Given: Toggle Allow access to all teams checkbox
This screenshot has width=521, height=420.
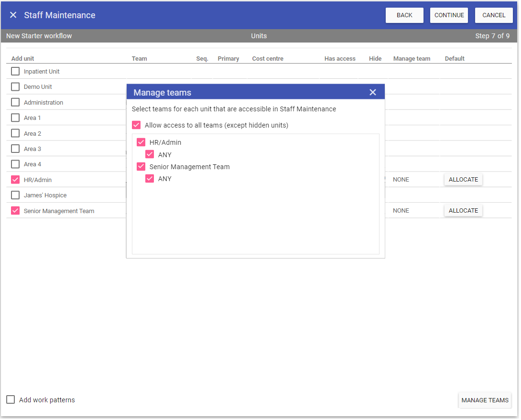Looking at the screenshot, I should (x=136, y=125).
